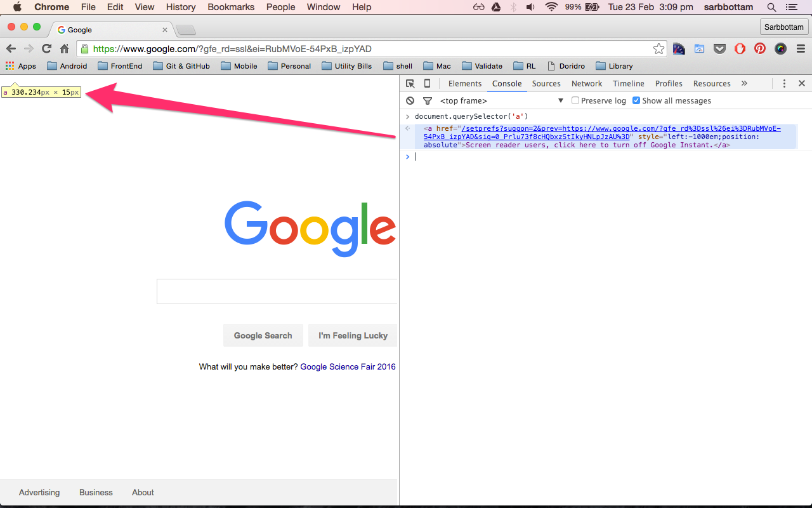Open the Bookmarks menu
The image size is (812, 508).
click(x=231, y=7)
